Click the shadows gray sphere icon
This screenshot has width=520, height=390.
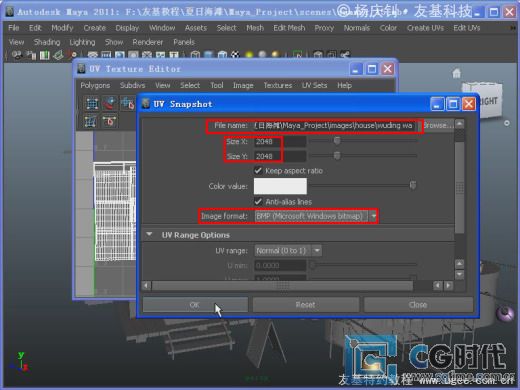point(262,55)
